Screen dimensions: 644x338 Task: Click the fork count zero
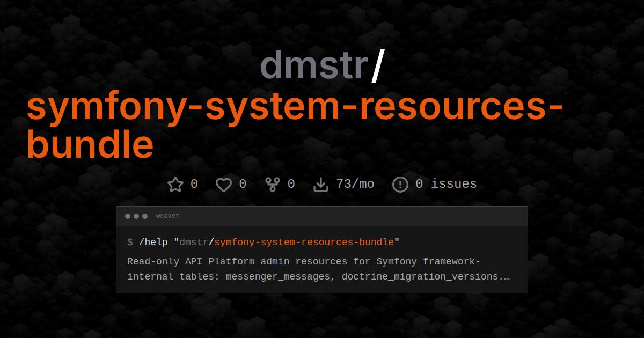click(291, 184)
